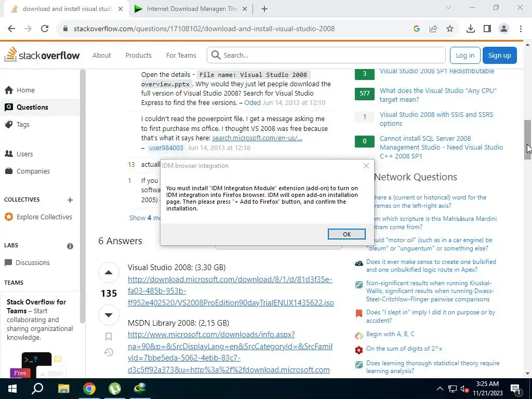The width and height of the screenshot is (532, 399).
Task: Open 'Does I slept in imply' question
Action: point(430,316)
